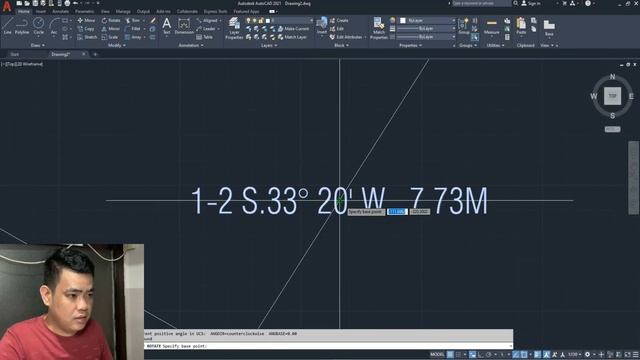The width and height of the screenshot is (640, 360).
Task: Click the help search input field
Action: pyautogui.click(x=481, y=3)
